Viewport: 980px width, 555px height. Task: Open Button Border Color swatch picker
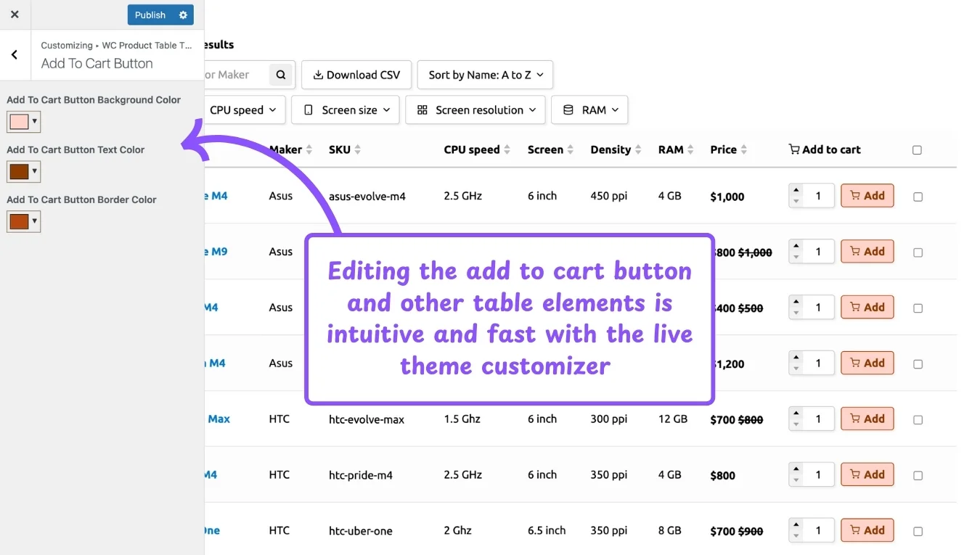point(23,221)
